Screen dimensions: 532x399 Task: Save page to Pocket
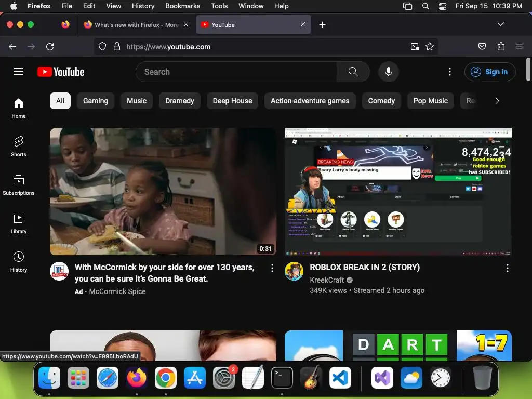[482, 46]
